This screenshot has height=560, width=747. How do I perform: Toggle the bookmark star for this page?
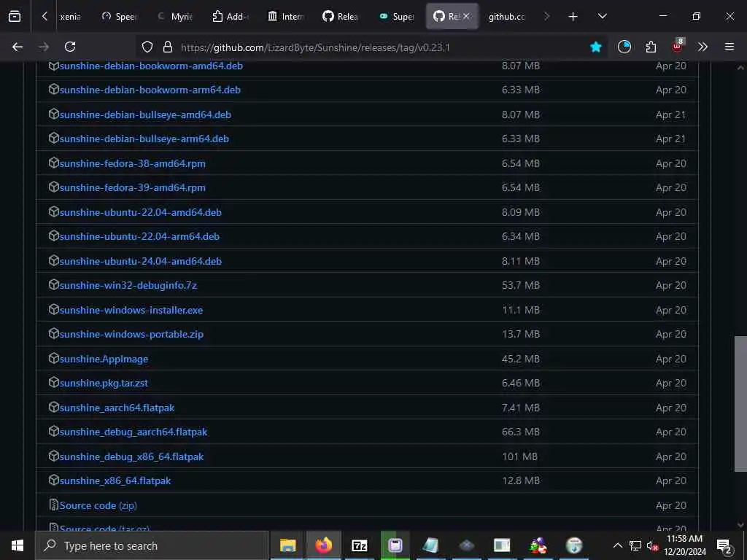click(x=595, y=47)
